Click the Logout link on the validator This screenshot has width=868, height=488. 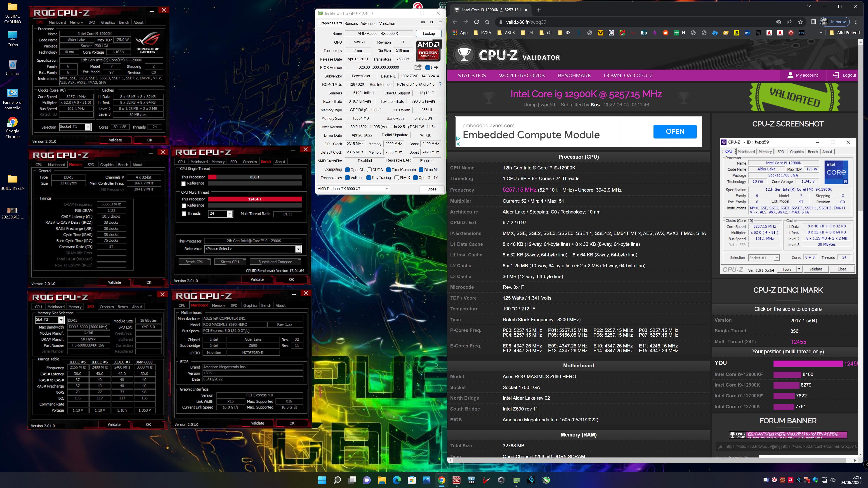[x=844, y=75]
